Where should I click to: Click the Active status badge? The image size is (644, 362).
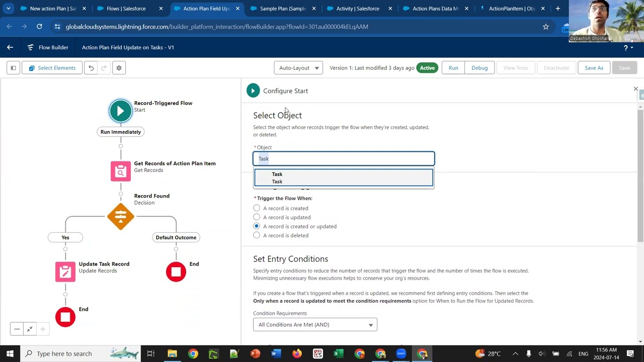[x=427, y=68]
